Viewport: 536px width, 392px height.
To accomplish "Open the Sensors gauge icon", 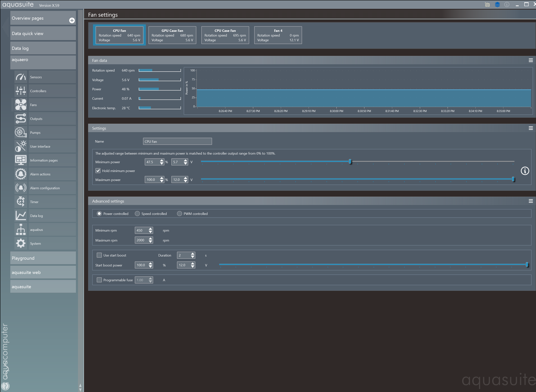I will coord(21,77).
